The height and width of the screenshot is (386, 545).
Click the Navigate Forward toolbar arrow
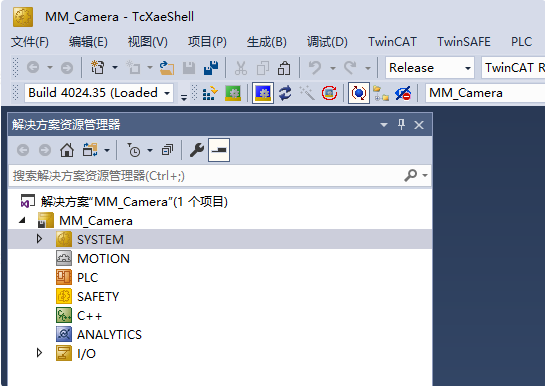click(67, 67)
